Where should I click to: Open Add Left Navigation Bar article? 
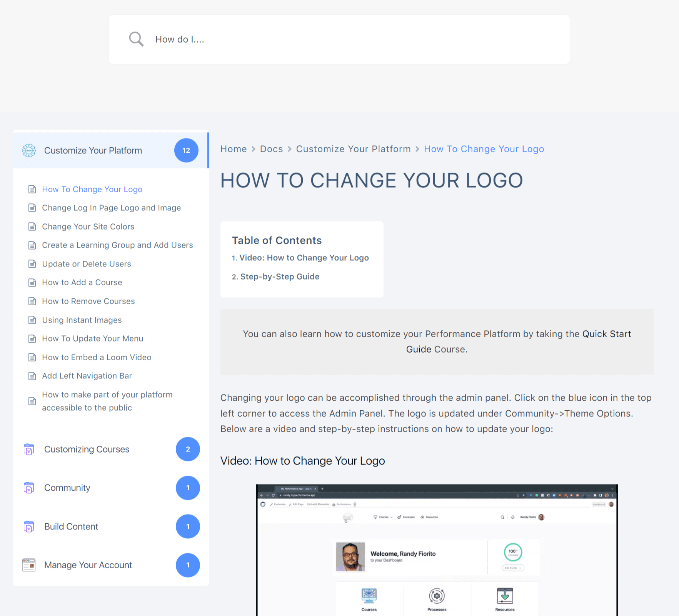click(87, 376)
